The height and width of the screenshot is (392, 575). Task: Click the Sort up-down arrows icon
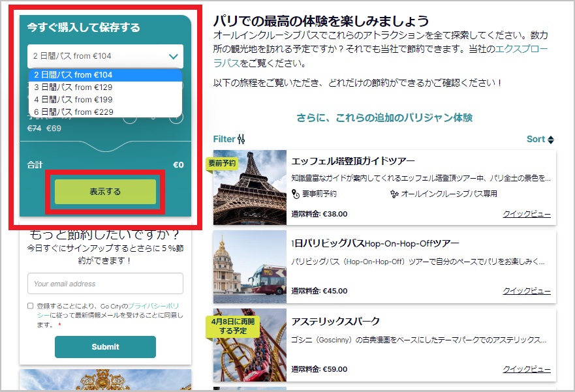[x=551, y=140]
